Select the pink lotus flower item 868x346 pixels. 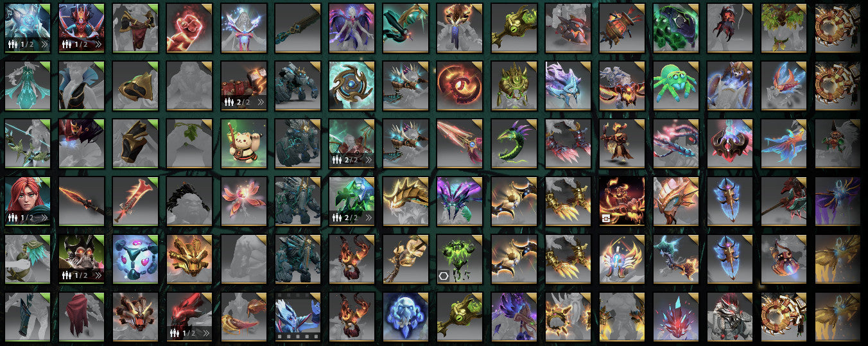coord(244,201)
